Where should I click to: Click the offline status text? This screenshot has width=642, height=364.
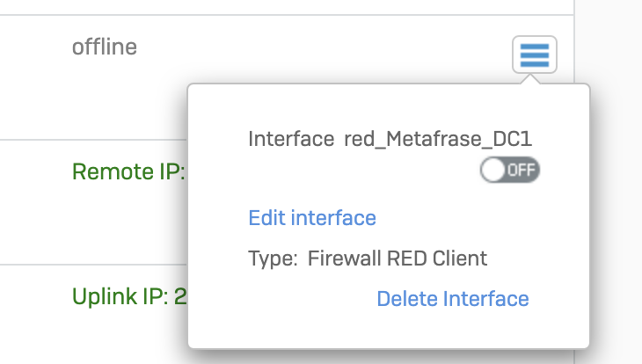coord(105,47)
